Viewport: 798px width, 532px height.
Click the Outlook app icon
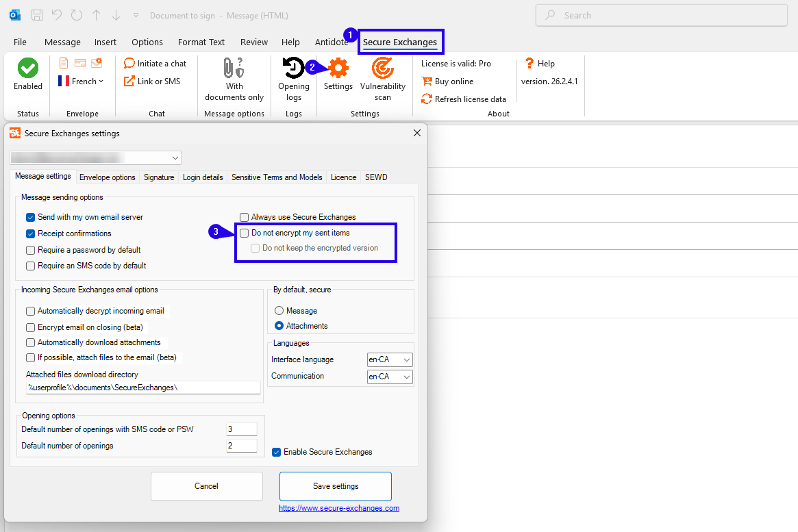(15, 15)
